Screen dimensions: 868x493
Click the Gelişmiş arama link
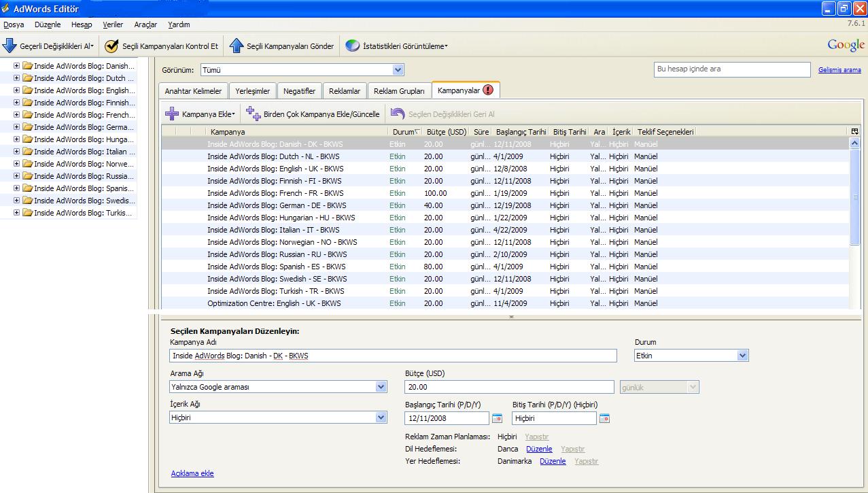click(x=839, y=69)
